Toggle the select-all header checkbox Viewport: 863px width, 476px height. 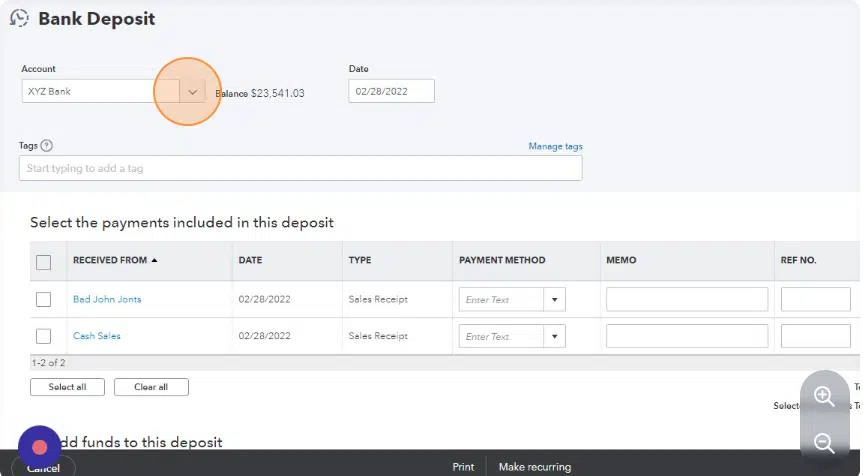coord(43,262)
